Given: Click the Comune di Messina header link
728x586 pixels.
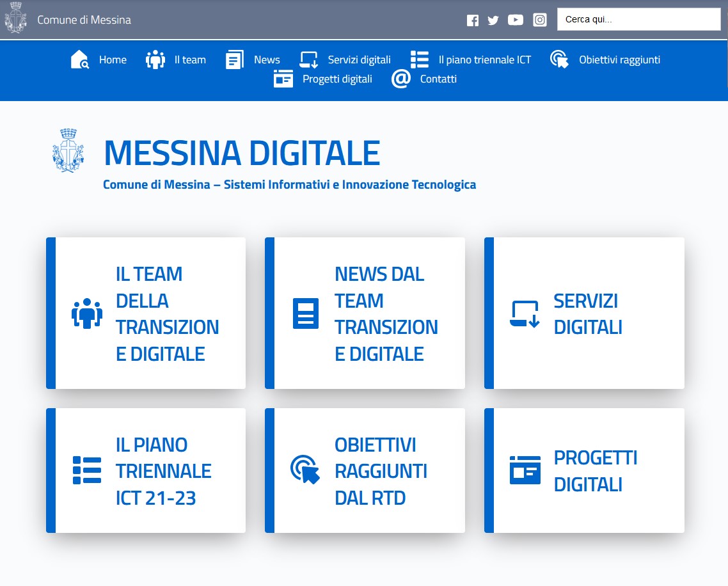Looking at the screenshot, I should [84, 20].
